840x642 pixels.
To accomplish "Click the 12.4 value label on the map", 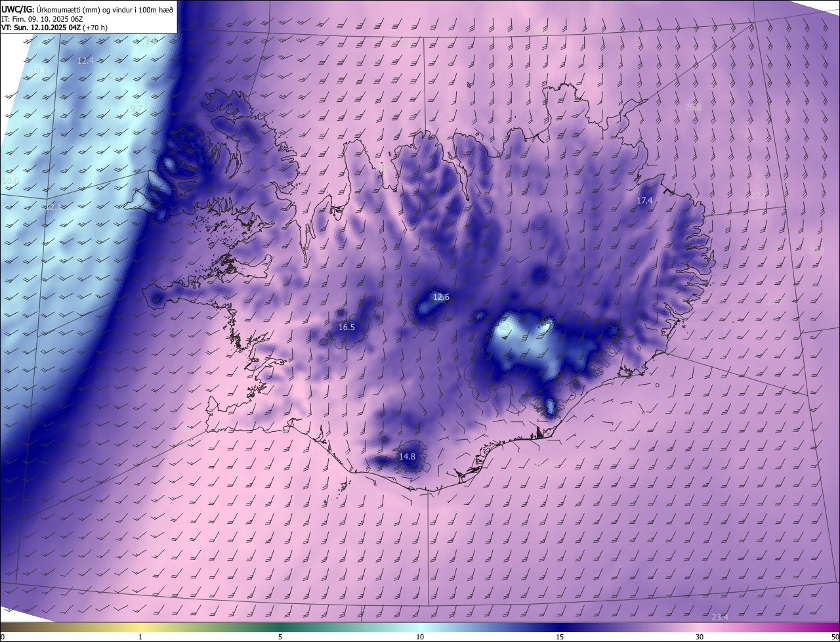I will coord(85,60).
